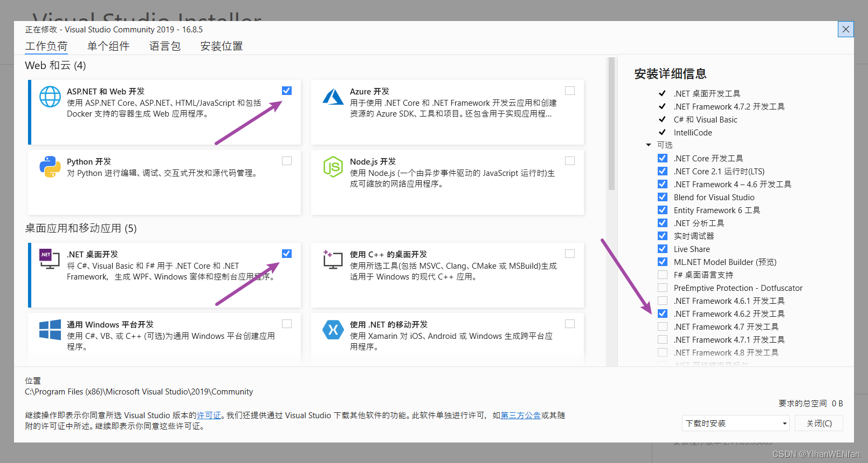
Task: Uncheck Blend for Visual Studio option
Action: click(663, 197)
